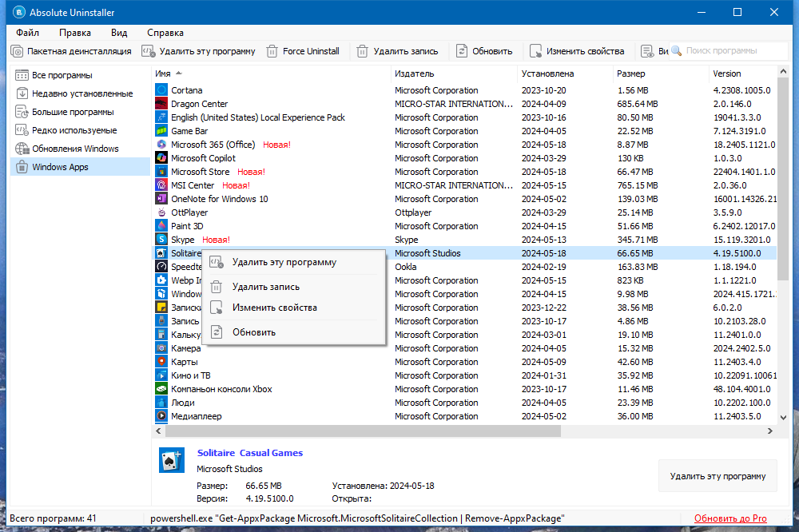The height and width of the screenshot is (532, 799).
Task: Open Недавно установленные category
Action: 80,93
